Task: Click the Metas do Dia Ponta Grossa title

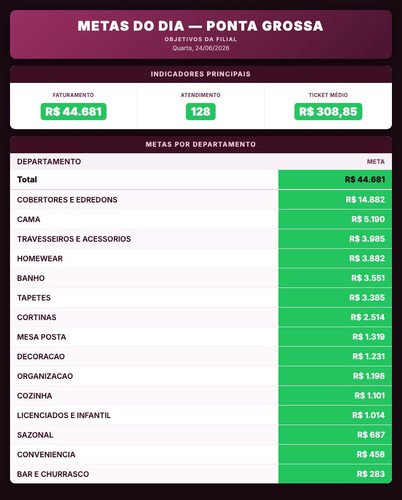Action: [200, 26]
